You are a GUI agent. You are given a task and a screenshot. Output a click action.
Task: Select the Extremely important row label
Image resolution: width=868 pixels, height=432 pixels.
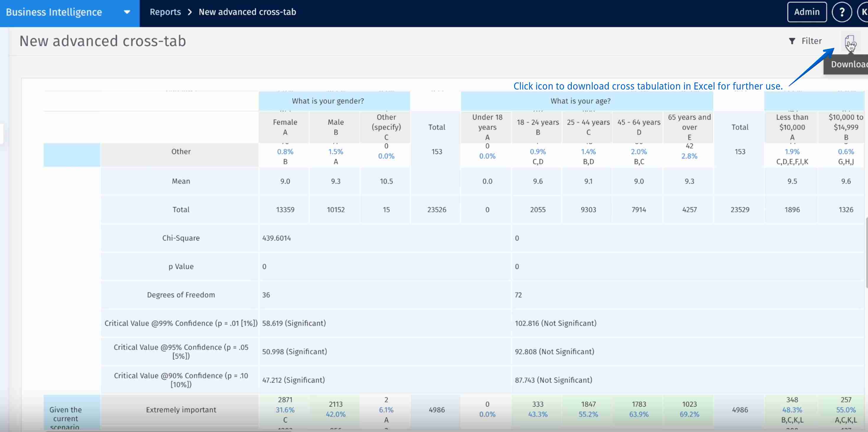(x=181, y=410)
